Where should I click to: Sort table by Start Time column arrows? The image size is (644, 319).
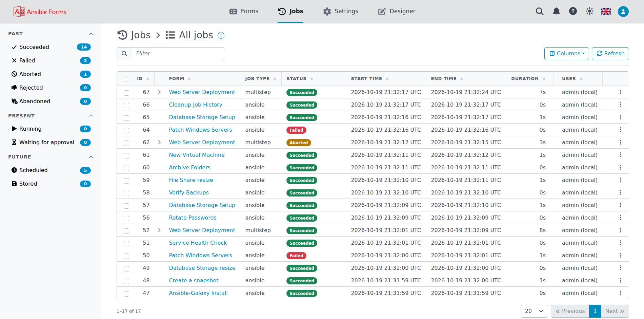(387, 79)
